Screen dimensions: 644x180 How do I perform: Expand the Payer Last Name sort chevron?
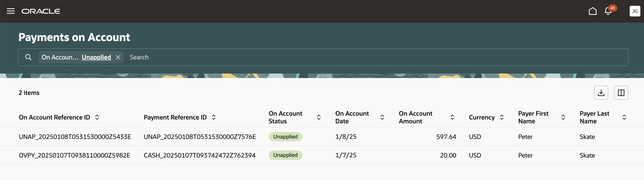(x=624, y=117)
